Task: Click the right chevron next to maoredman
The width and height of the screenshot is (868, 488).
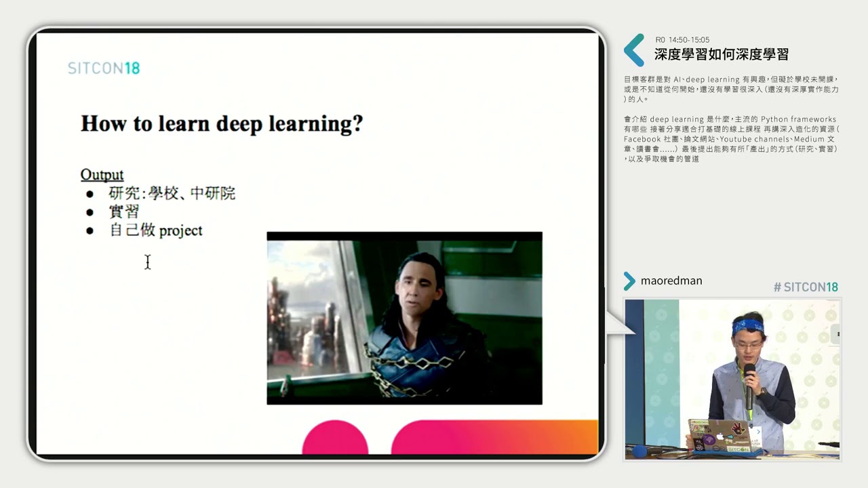Action: [629, 281]
